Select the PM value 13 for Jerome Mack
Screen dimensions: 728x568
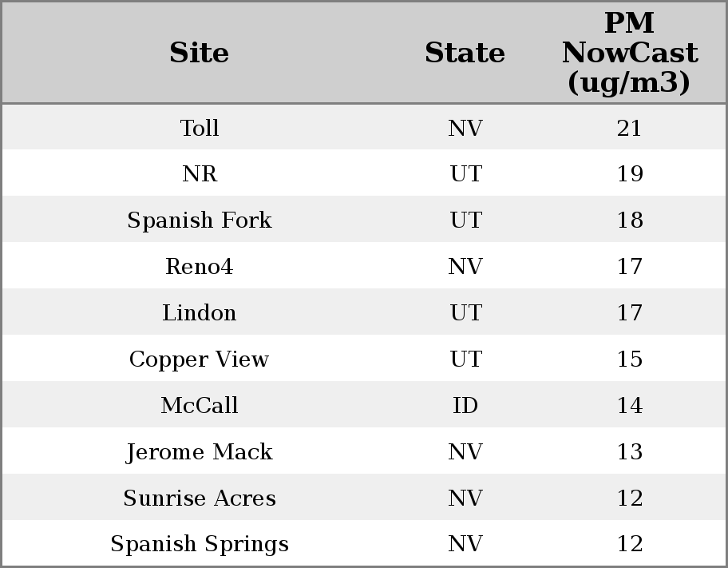629,452
